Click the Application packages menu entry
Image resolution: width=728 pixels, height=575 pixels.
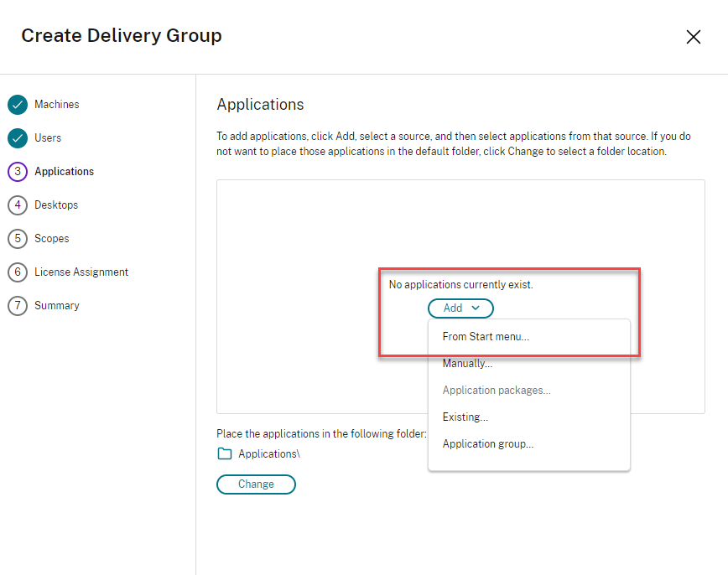pos(497,391)
